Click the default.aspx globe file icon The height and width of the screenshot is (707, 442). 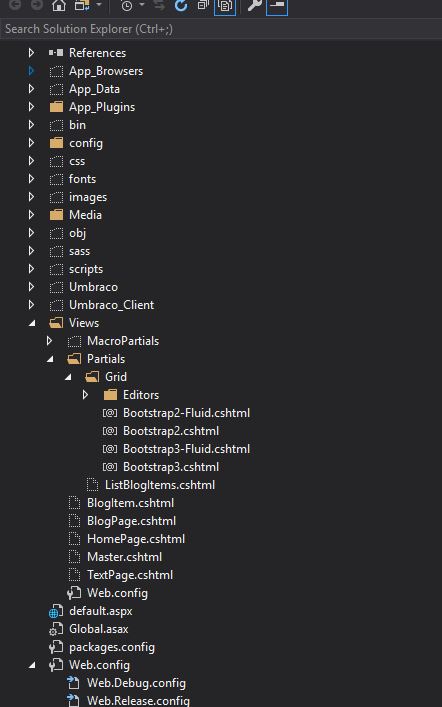[55, 611]
